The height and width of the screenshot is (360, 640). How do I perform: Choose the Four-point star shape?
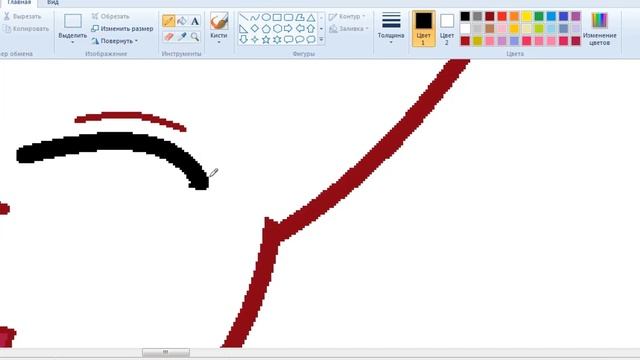(x=255, y=40)
